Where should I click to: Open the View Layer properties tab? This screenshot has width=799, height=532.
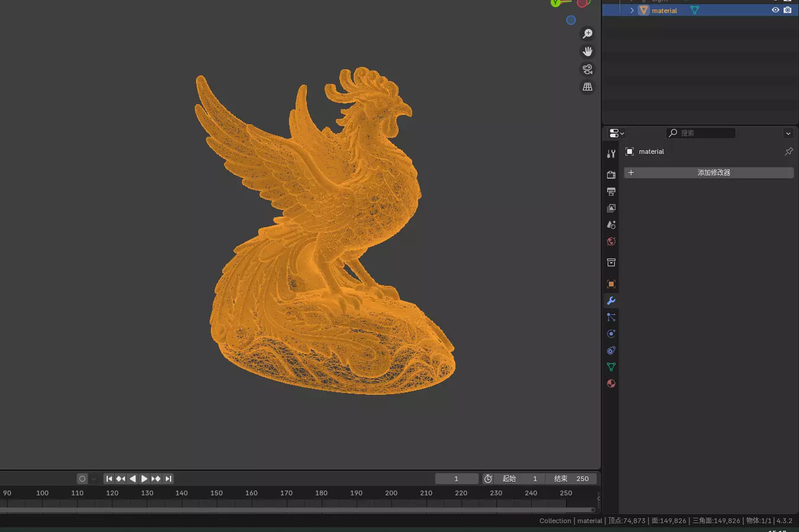pyautogui.click(x=611, y=208)
